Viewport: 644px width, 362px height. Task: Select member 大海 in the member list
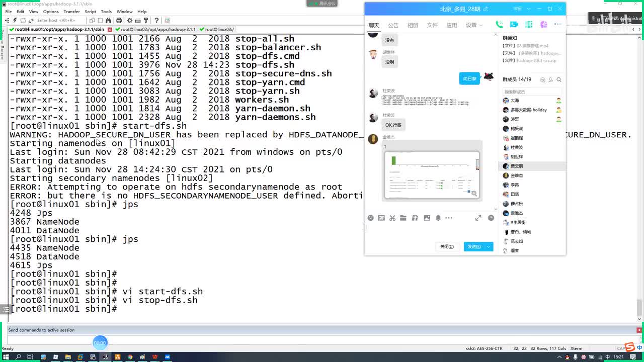[x=532, y=101]
